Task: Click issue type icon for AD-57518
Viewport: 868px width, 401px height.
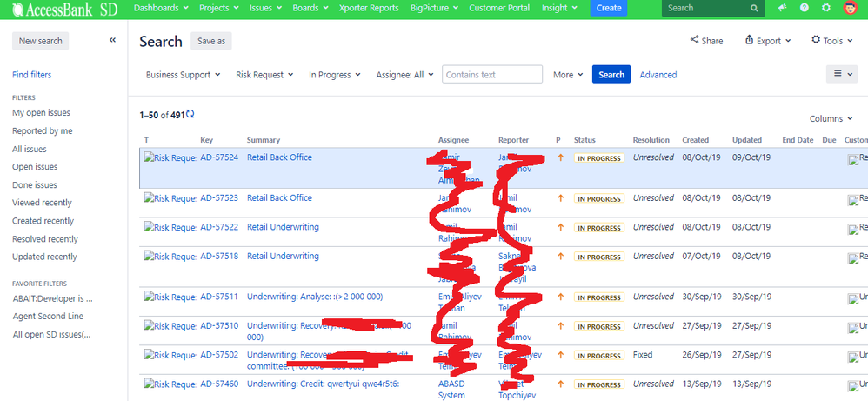Action: (170, 257)
